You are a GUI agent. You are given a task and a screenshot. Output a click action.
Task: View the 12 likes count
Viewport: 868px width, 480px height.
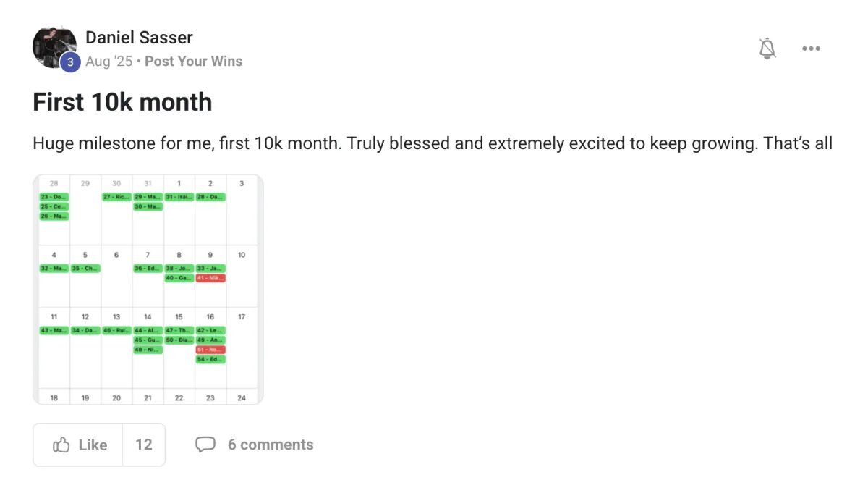144,445
